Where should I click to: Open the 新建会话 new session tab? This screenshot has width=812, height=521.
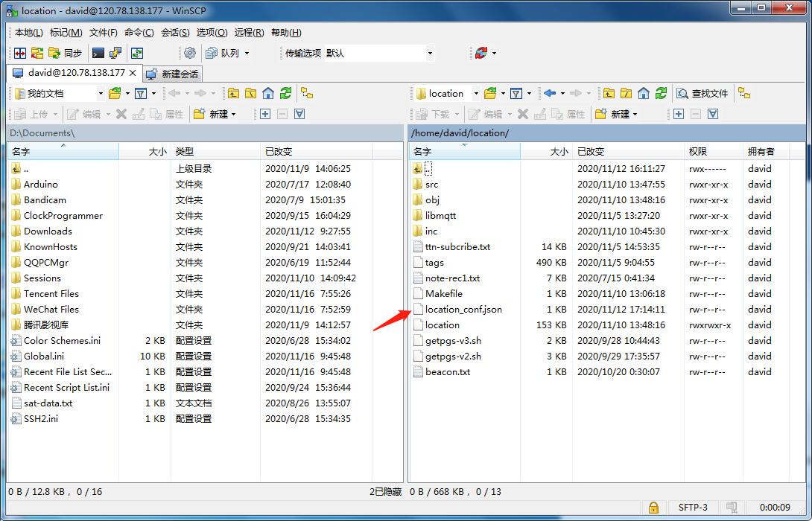coord(172,74)
